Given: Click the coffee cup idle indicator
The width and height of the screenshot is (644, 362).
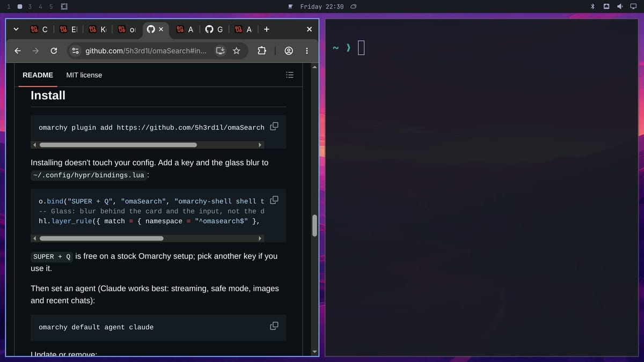Looking at the screenshot, I should (290, 6).
